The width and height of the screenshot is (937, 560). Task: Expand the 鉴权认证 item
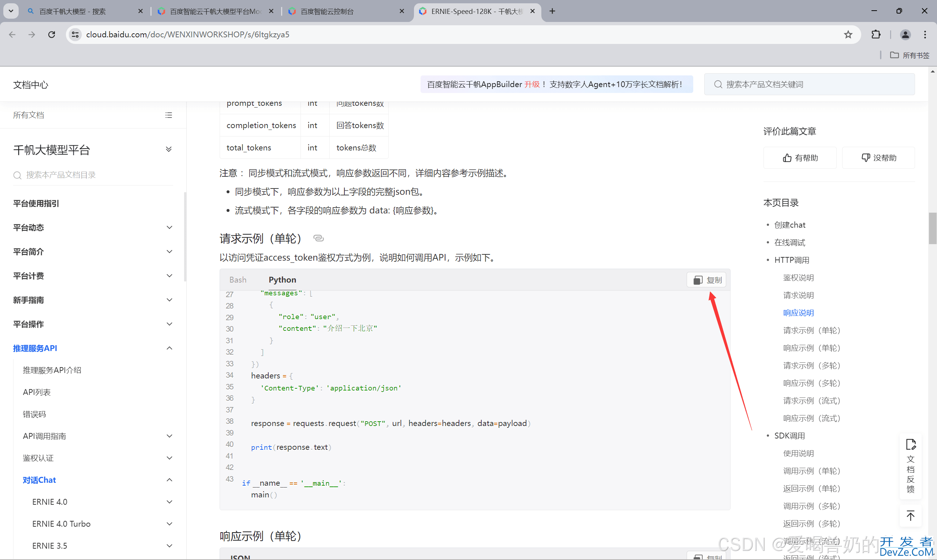pyautogui.click(x=169, y=458)
